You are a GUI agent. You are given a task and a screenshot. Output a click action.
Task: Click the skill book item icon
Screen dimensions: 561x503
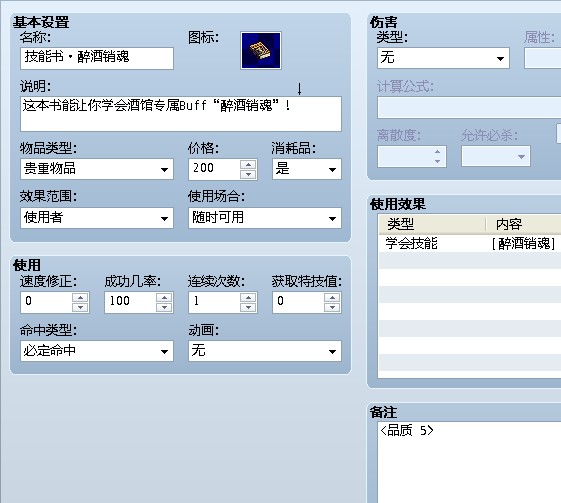[x=261, y=50]
